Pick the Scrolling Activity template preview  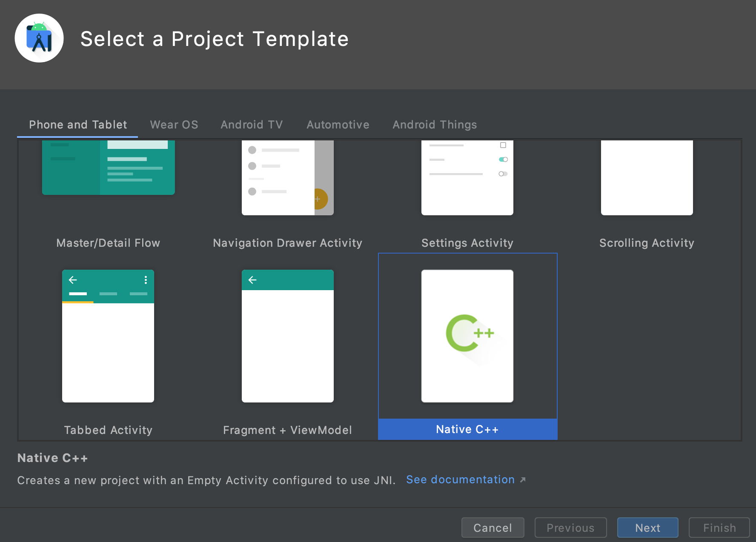pyautogui.click(x=647, y=177)
